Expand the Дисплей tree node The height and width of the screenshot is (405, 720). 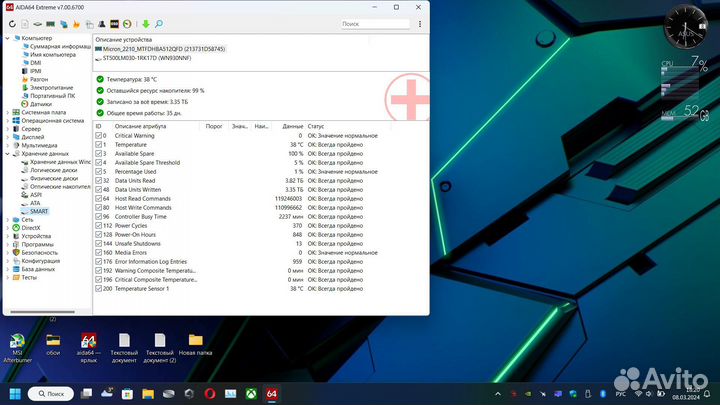coord(7,137)
